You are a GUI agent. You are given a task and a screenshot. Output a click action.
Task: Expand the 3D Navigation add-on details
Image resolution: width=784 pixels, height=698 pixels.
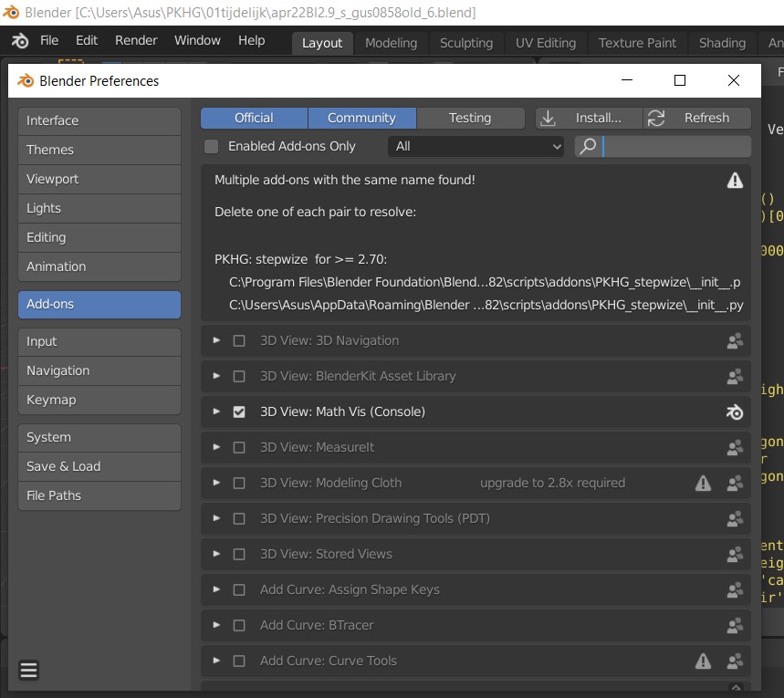(216, 340)
